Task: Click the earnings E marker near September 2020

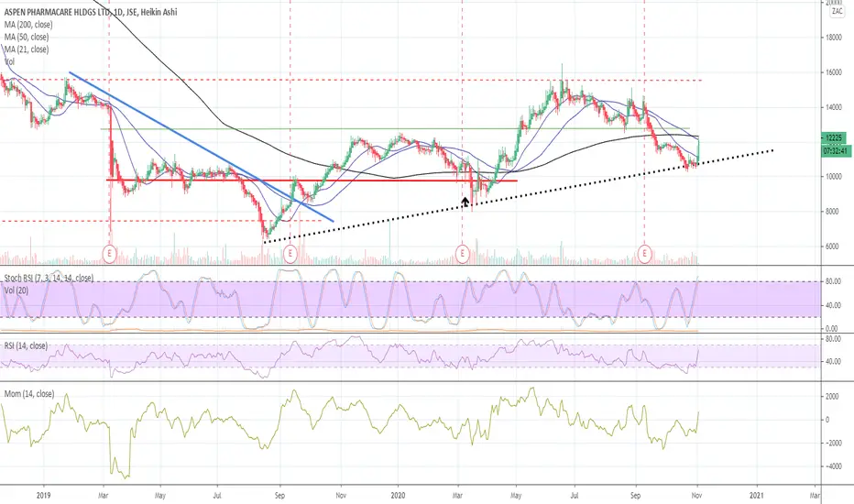Action: point(645,253)
